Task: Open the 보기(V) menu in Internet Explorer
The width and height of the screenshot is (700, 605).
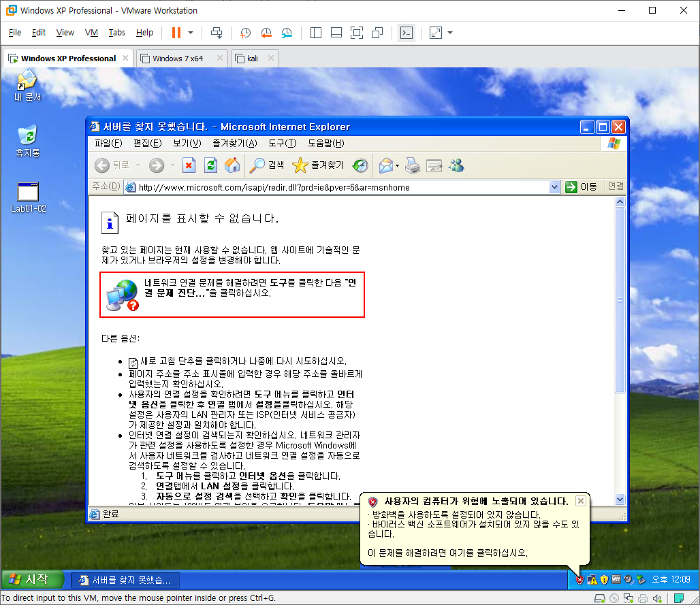Action: pyautogui.click(x=187, y=143)
